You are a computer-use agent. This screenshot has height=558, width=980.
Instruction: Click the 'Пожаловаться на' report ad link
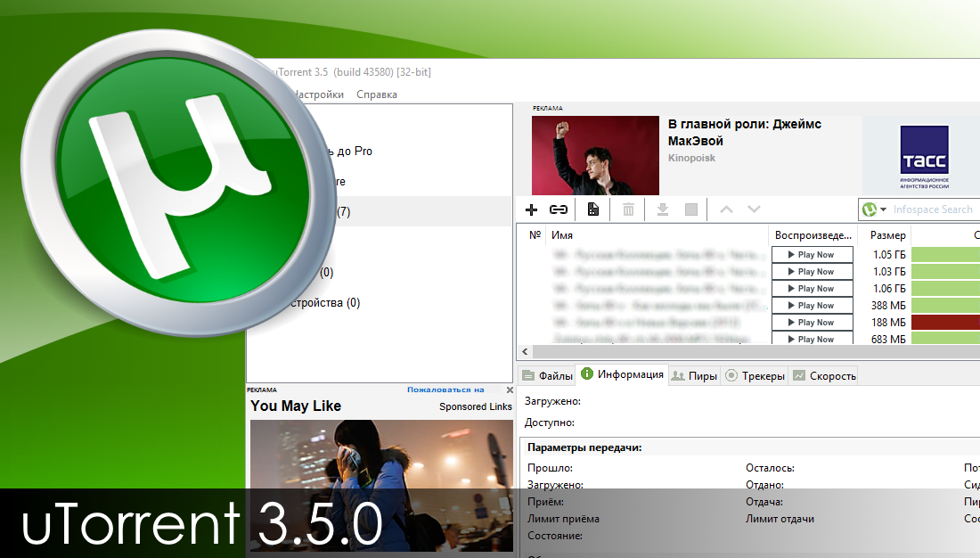(x=445, y=390)
